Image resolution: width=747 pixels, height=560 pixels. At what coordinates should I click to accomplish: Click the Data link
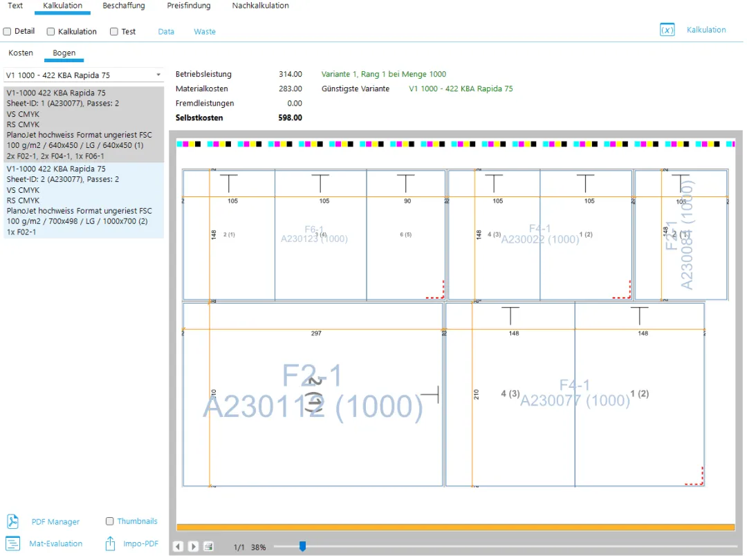(166, 32)
